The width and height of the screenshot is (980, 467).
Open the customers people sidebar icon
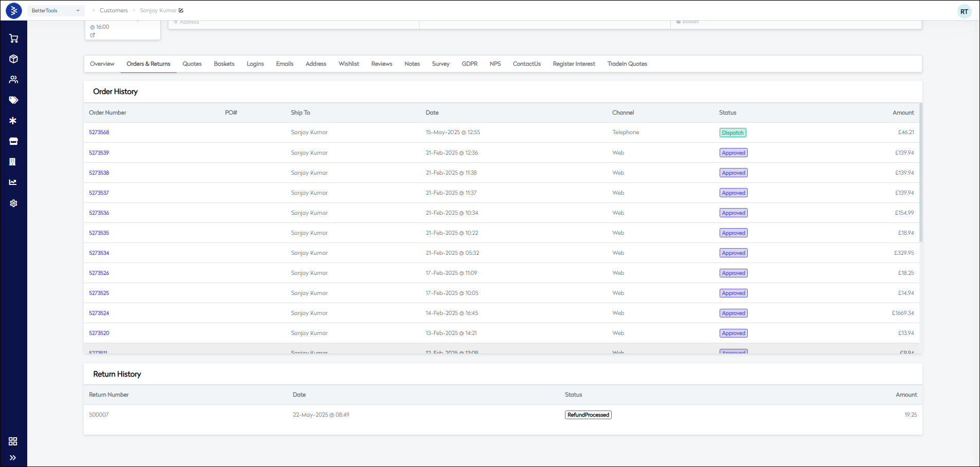13,80
